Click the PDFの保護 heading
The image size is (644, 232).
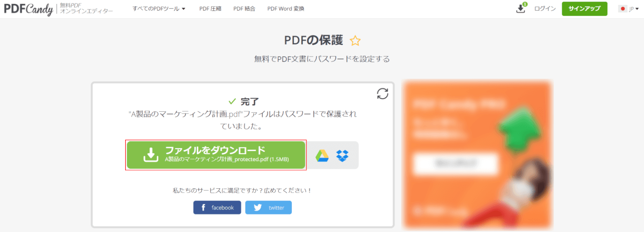(x=314, y=40)
